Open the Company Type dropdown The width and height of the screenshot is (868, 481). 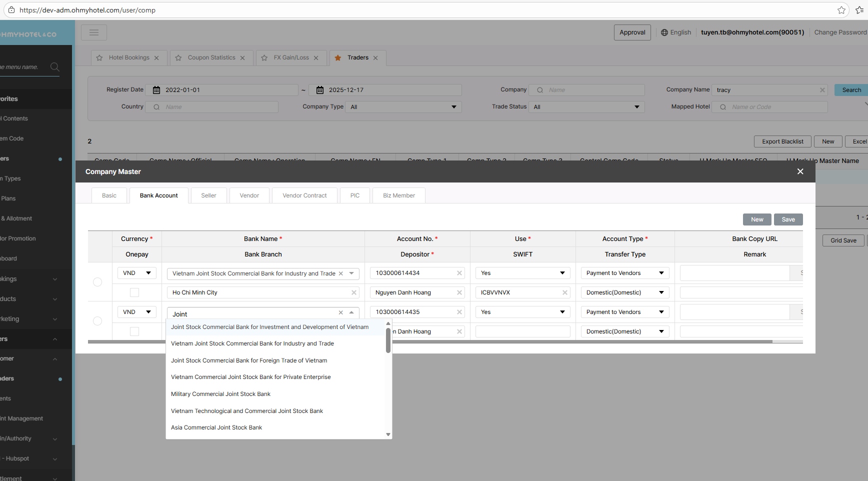(403, 107)
